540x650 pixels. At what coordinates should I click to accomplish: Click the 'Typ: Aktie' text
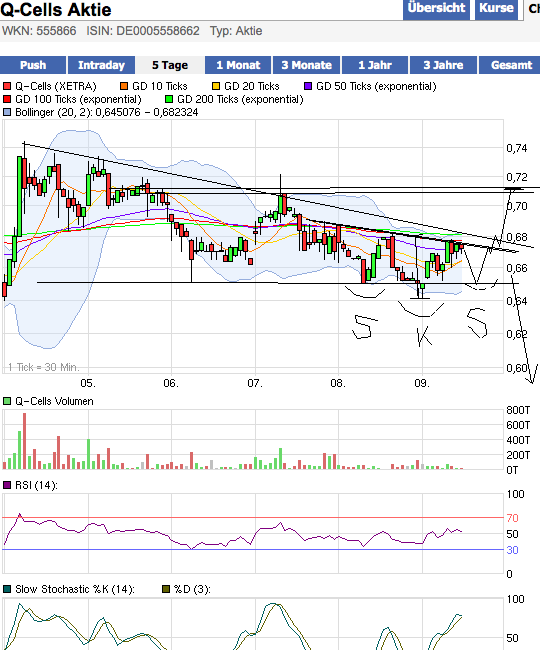point(236,31)
